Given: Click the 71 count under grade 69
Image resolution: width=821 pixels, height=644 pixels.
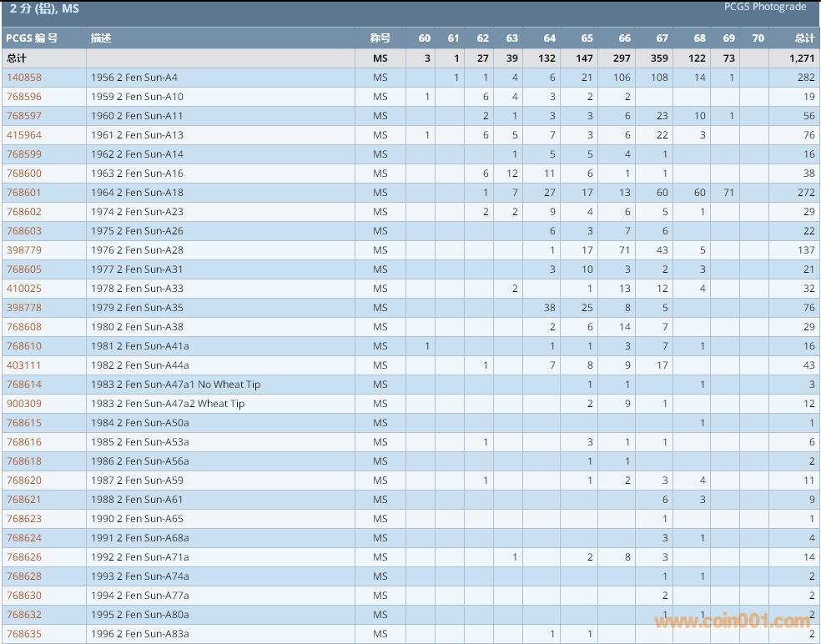Looking at the screenshot, I should (x=728, y=193).
